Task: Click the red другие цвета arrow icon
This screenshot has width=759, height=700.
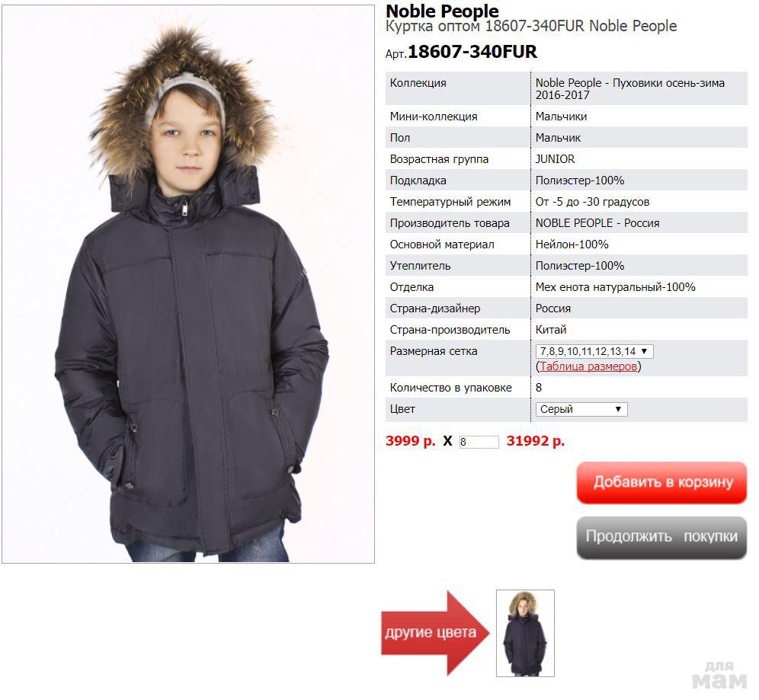Action: pyautogui.click(x=435, y=633)
